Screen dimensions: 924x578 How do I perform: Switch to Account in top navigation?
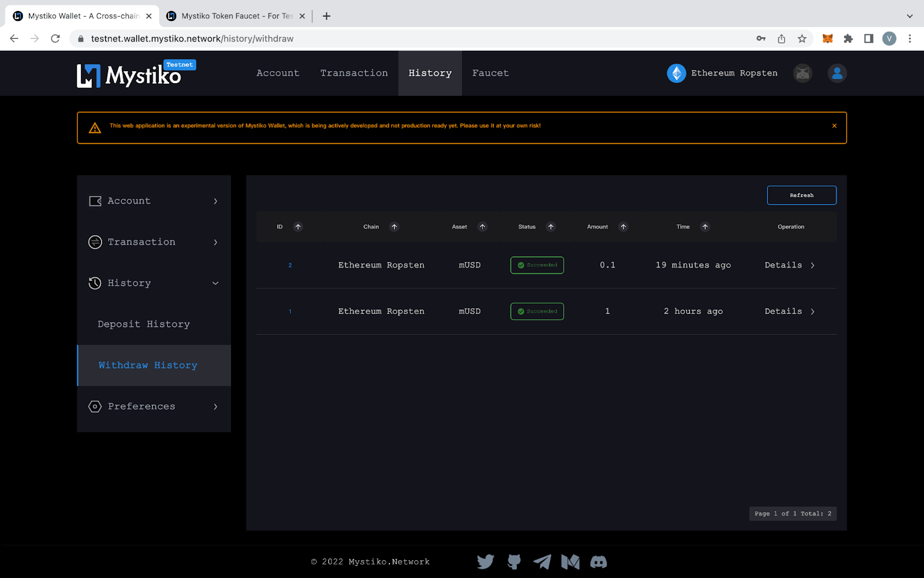click(278, 73)
